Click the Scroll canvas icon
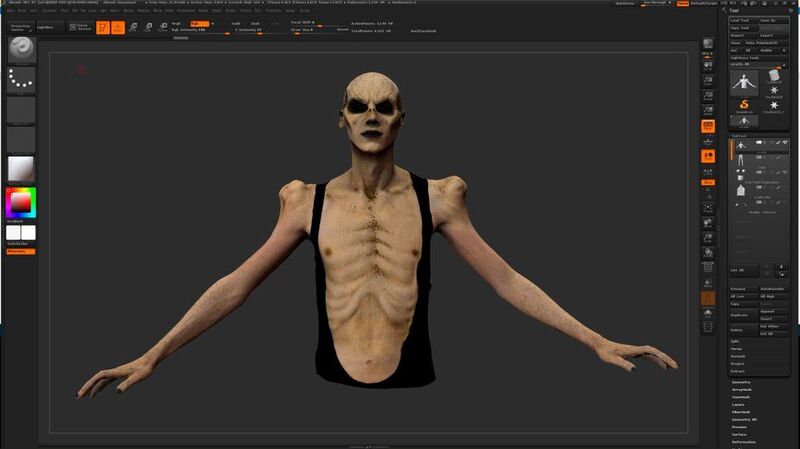The image size is (800, 449). pyautogui.click(x=708, y=66)
